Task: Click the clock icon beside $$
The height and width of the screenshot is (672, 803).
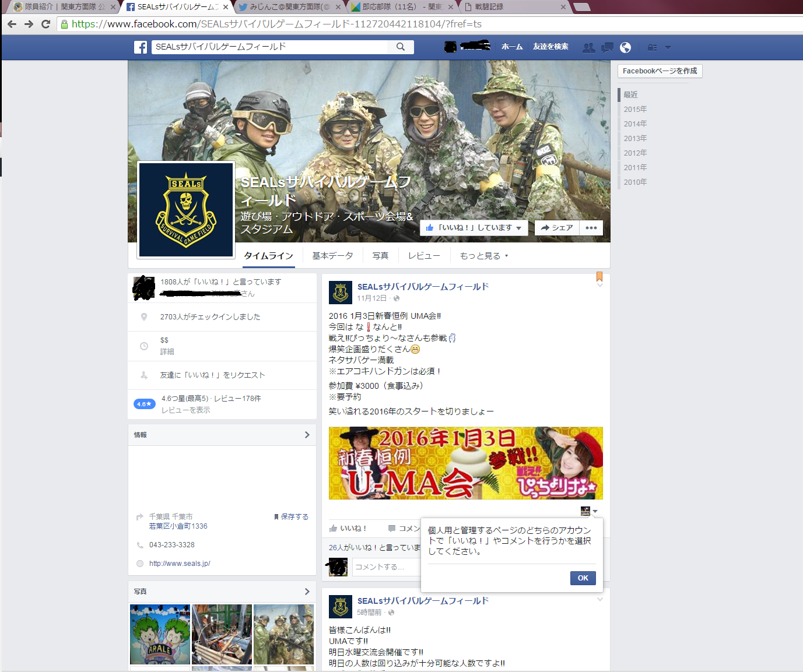Action: 144,346
